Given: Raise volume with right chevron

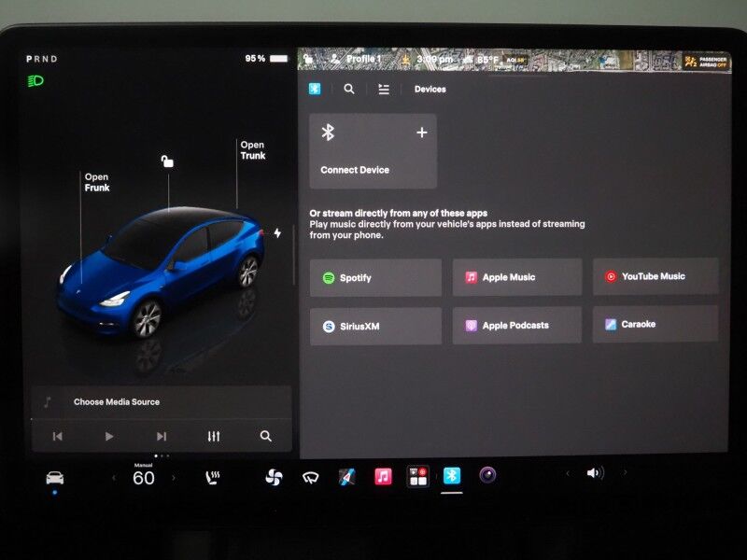Looking at the screenshot, I should 625,472.
